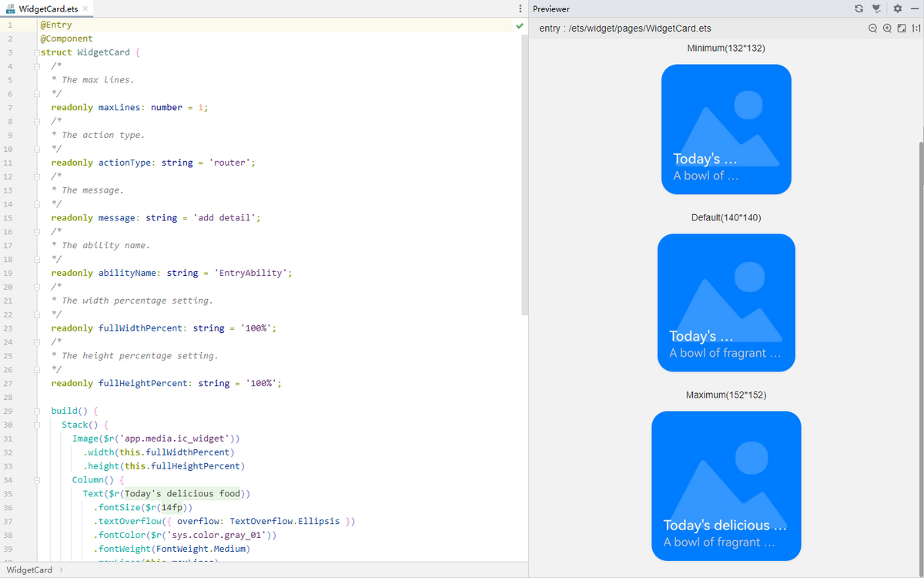Zoom out the preview
924x578 pixels.
pos(872,29)
